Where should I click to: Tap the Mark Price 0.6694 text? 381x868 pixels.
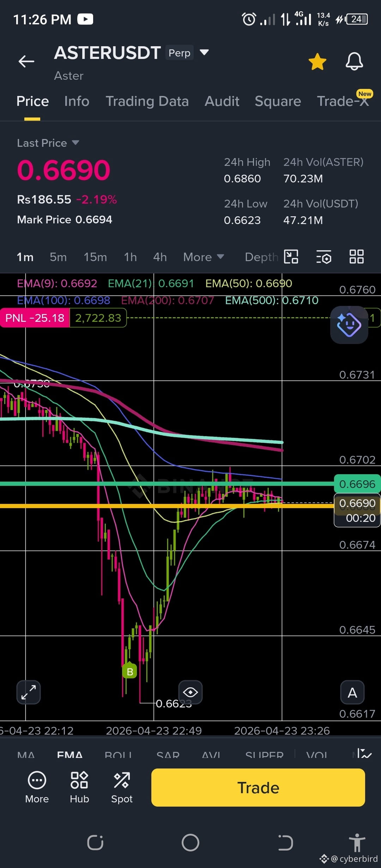[x=65, y=219]
